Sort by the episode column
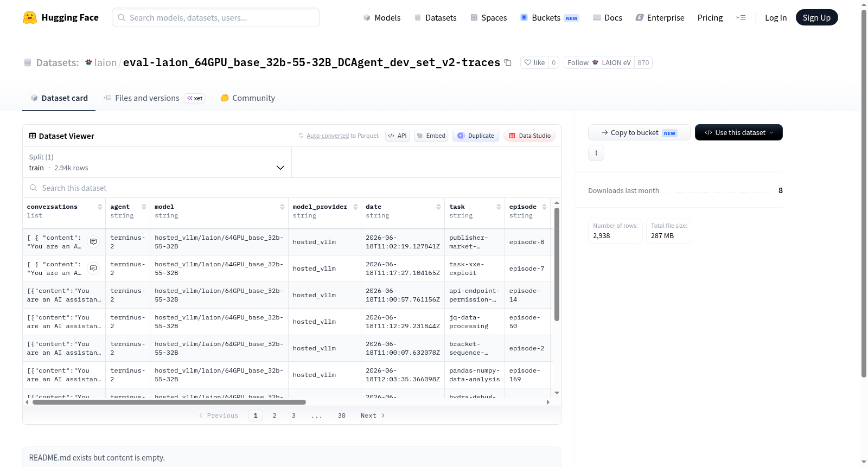This screenshot has width=868, height=467. (x=544, y=207)
